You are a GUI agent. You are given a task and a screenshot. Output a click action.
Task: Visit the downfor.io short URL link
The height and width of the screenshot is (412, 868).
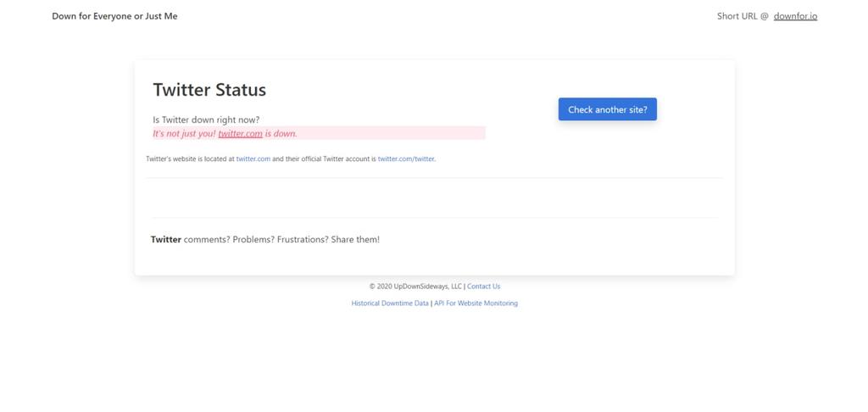pos(795,16)
